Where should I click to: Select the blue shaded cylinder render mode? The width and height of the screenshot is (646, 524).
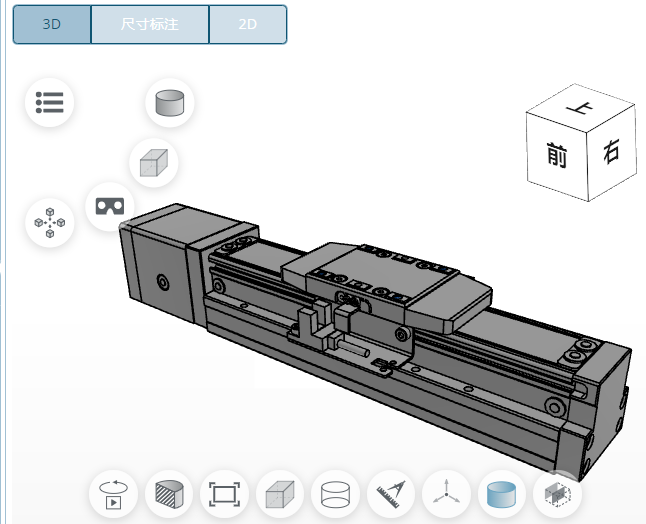(501, 494)
